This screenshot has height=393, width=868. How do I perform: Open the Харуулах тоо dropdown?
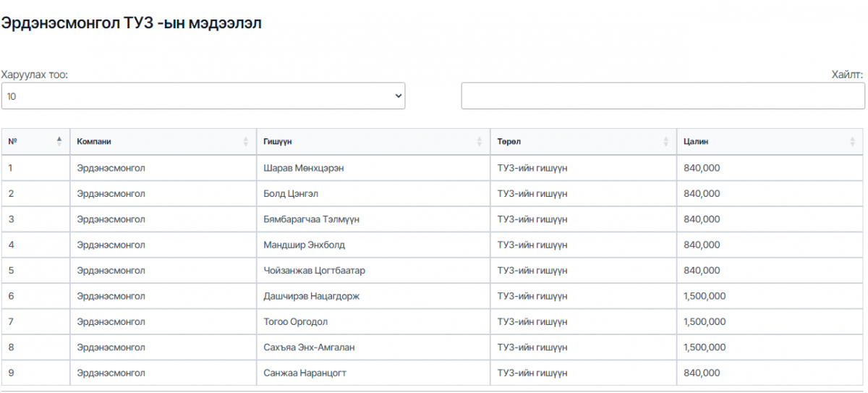[x=203, y=96]
